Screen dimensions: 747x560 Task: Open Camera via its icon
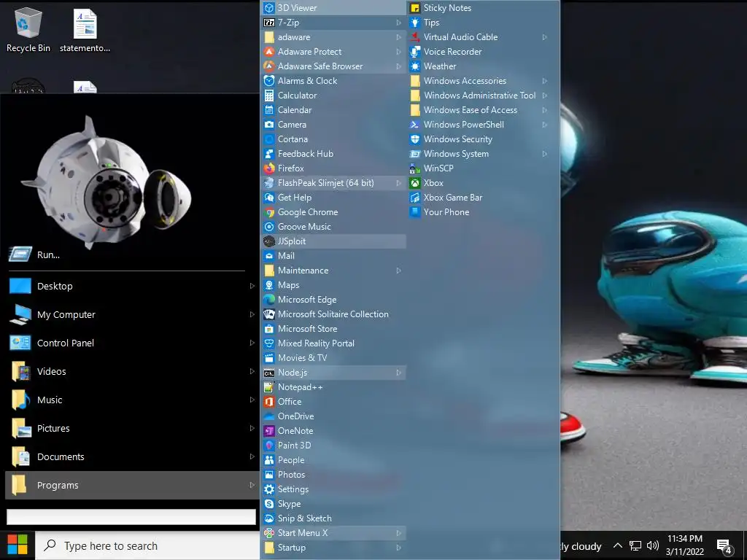pyautogui.click(x=269, y=124)
